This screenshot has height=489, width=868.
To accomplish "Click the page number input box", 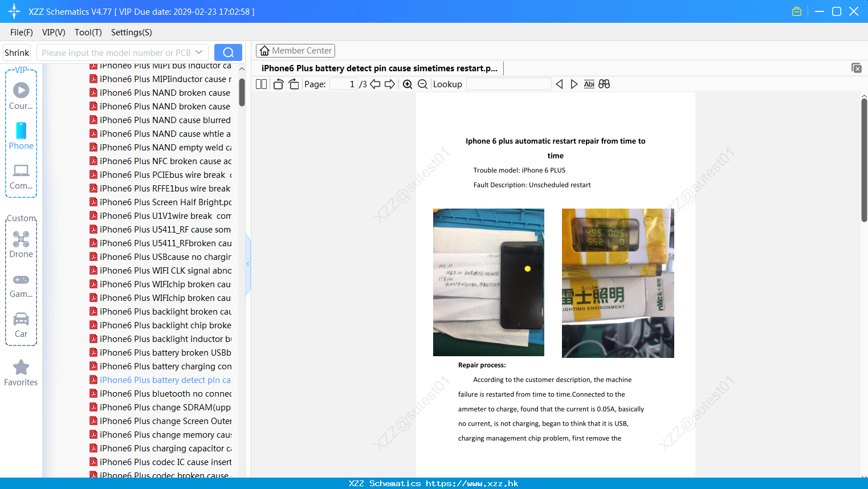I will 343,84.
